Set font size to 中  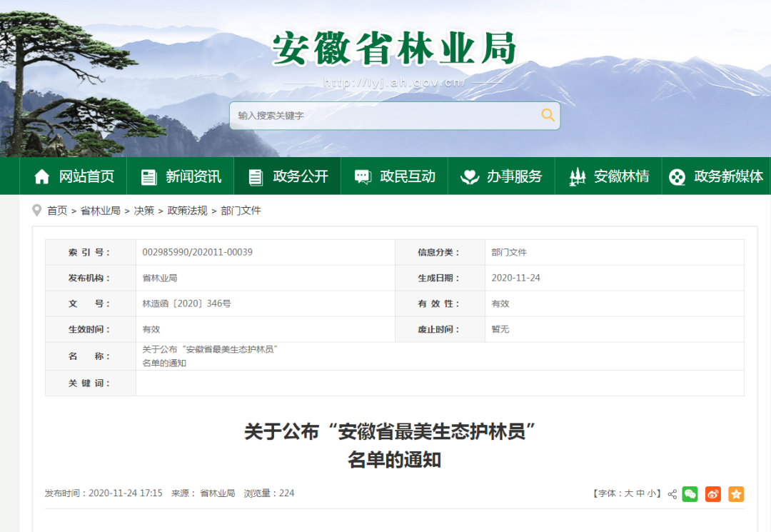[640, 493]
